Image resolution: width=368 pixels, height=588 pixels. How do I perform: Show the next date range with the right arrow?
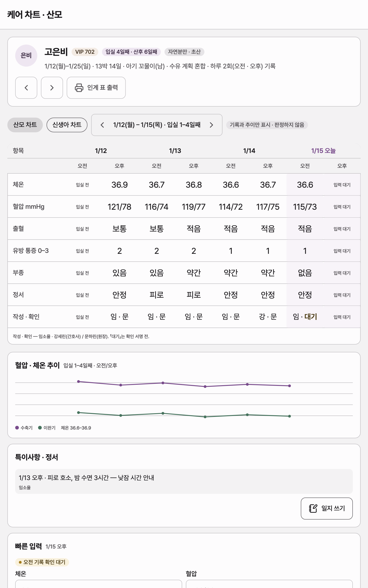[211, 125]
